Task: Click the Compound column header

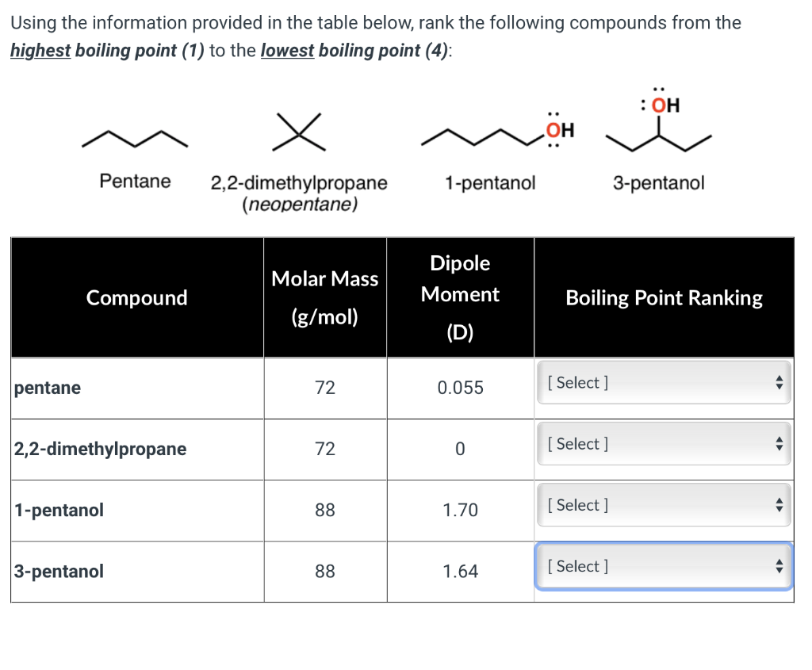Action: [137, 297]
